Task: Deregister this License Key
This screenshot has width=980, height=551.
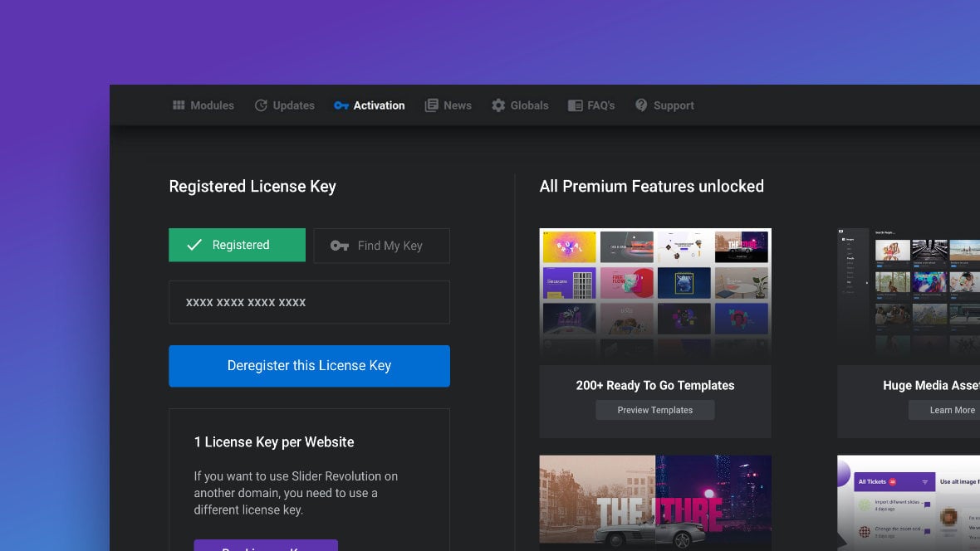Action: point(310,366)
